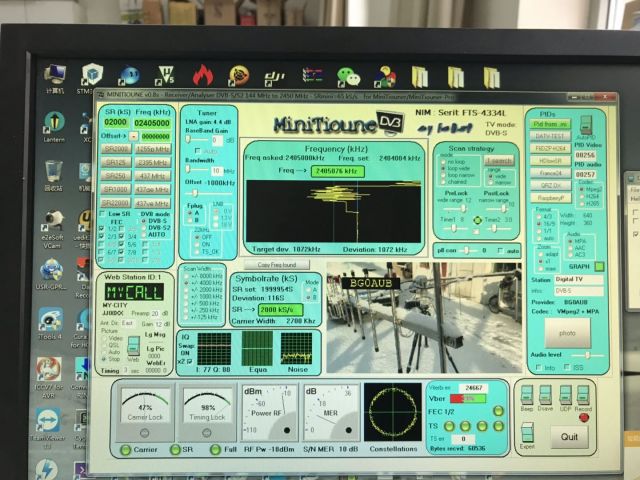Screen dimensions: 640x480
Task: Click the SR (kS) 02000 input field
Action: click(116, 122)
